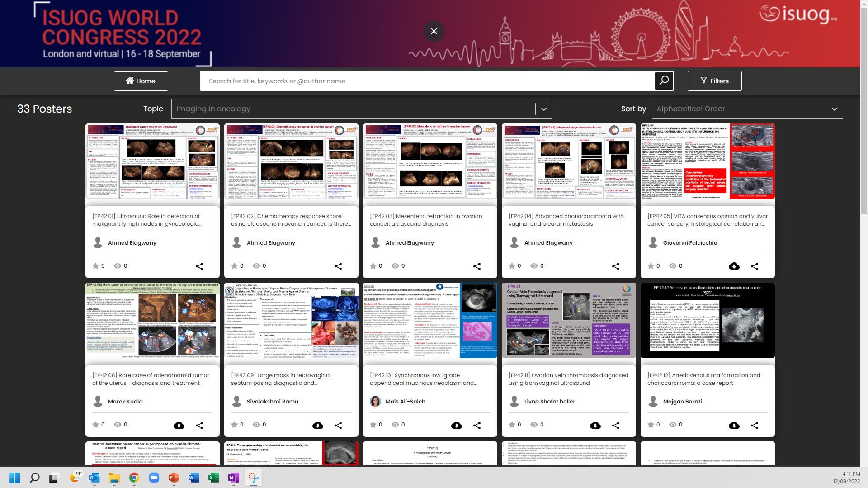Open Word from taskbar

click(193, 478)
